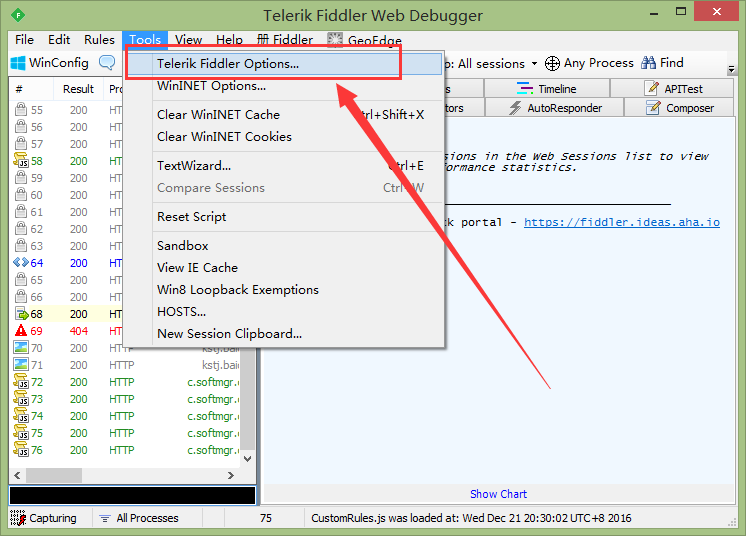Viewport: 746px width, 536px height.
Task: Switch to the AutoResponder tab
Action: [x=554, y=108]
